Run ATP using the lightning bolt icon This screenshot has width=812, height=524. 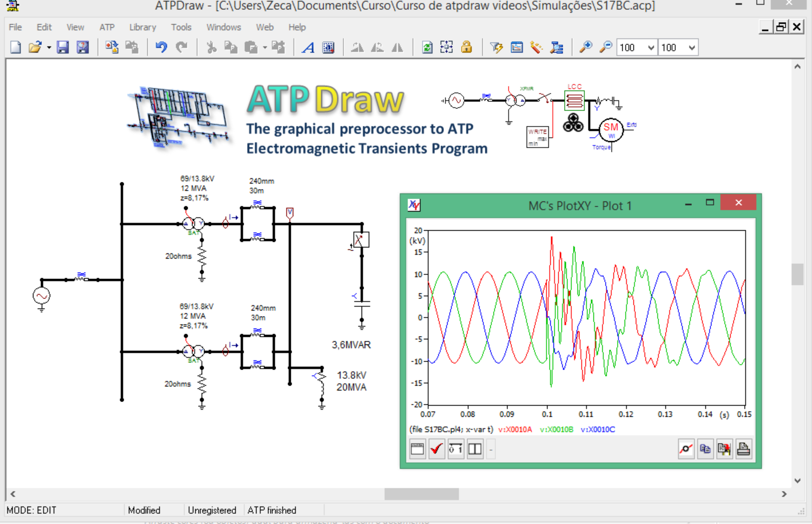click(x=496, y=47)
